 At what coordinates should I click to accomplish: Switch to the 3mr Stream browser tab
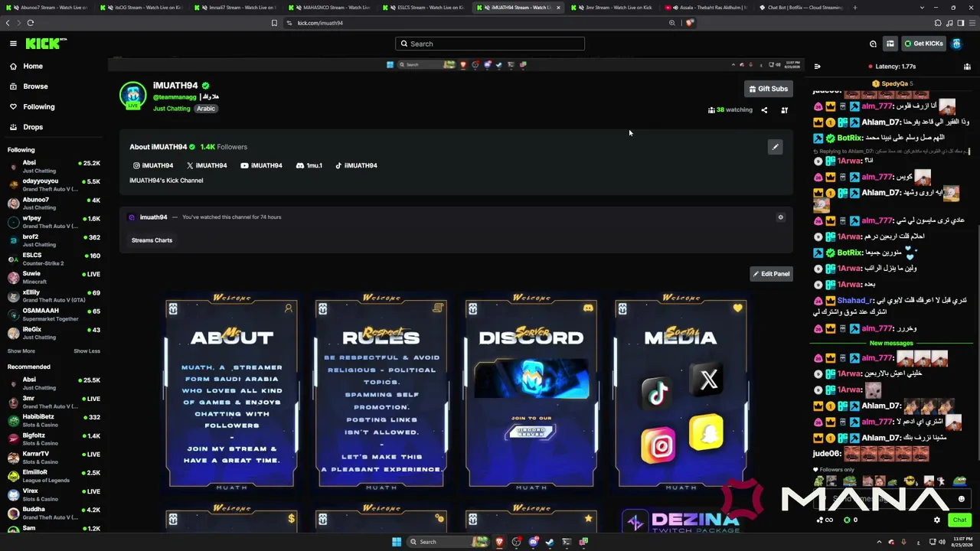point(612,8)
